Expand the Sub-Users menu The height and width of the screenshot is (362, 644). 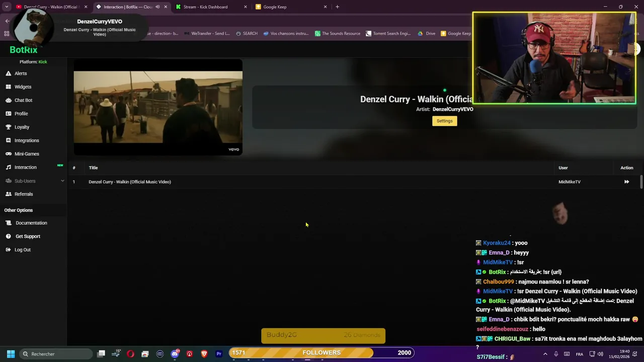tap(34, 181)
